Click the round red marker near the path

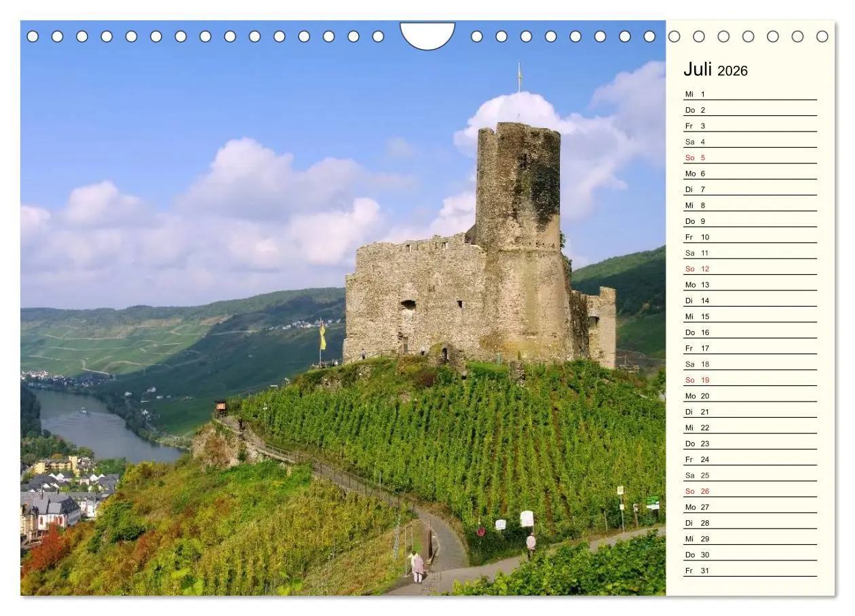[x=480, y=531]
